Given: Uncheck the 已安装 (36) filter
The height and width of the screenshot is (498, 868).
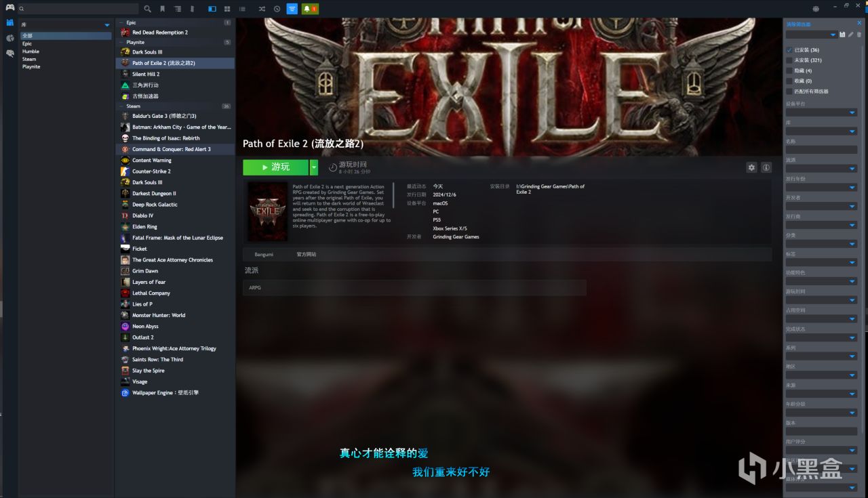Looking at the screenshot, I should click(789, 50).
